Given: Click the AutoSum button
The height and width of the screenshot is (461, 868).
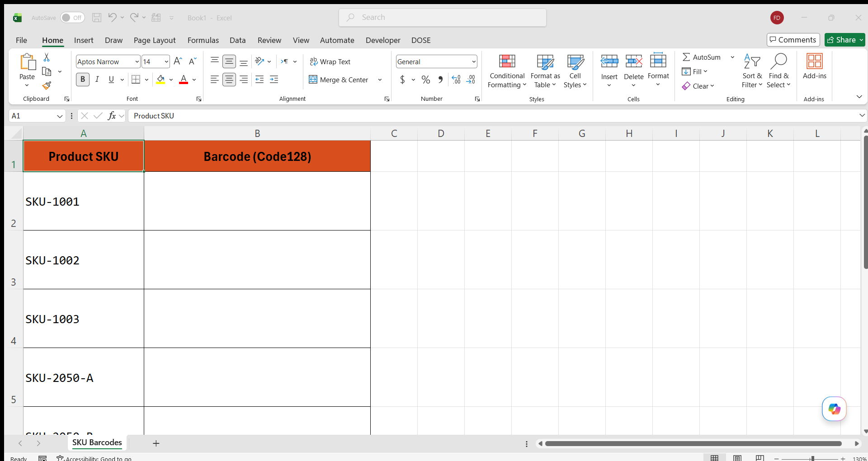Looking at the screenshot, I should [x=702, y=57].
